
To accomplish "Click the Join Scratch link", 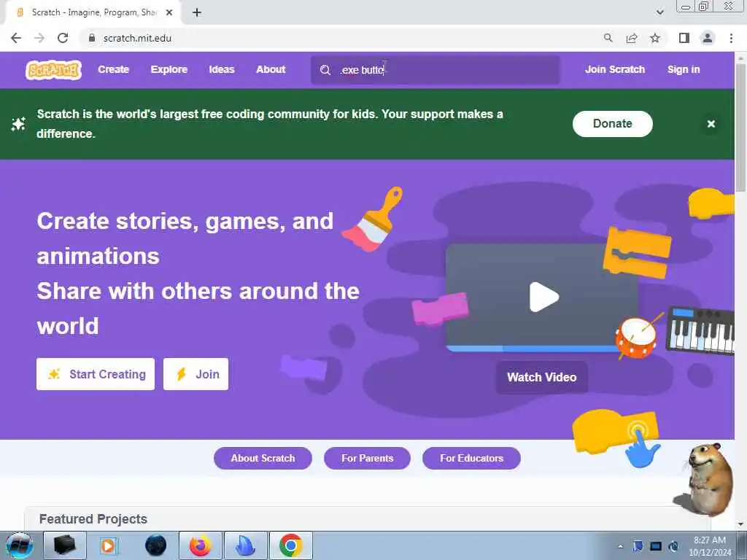I will (614, 69).
